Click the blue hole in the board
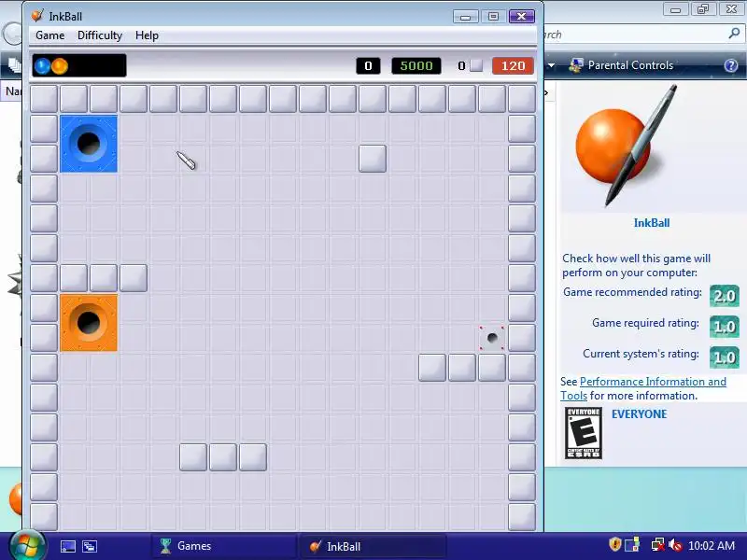 (89, 144)
